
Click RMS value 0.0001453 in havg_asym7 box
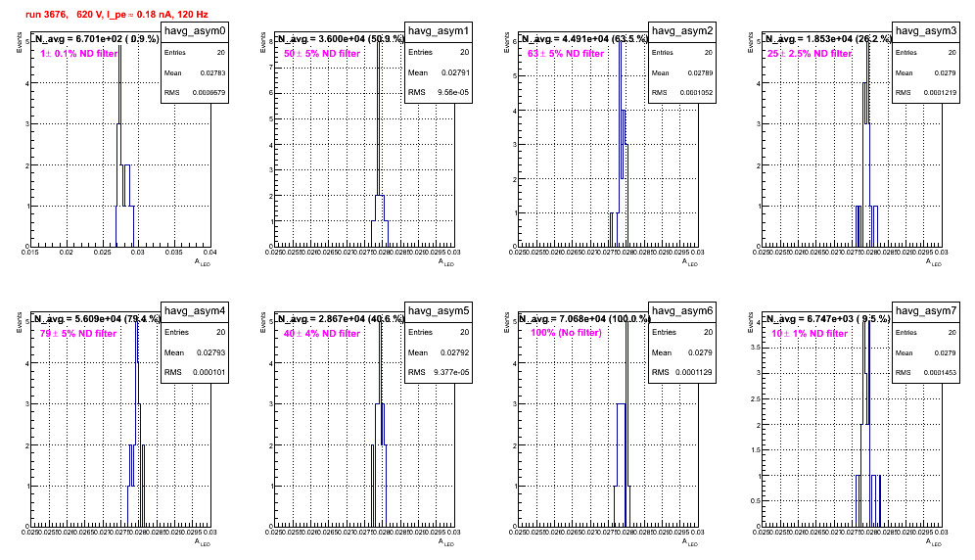click(940, 372)
